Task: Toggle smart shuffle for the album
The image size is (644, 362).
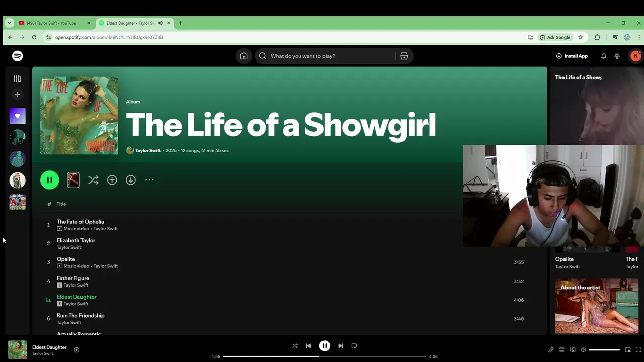Action: click(93, 180)
